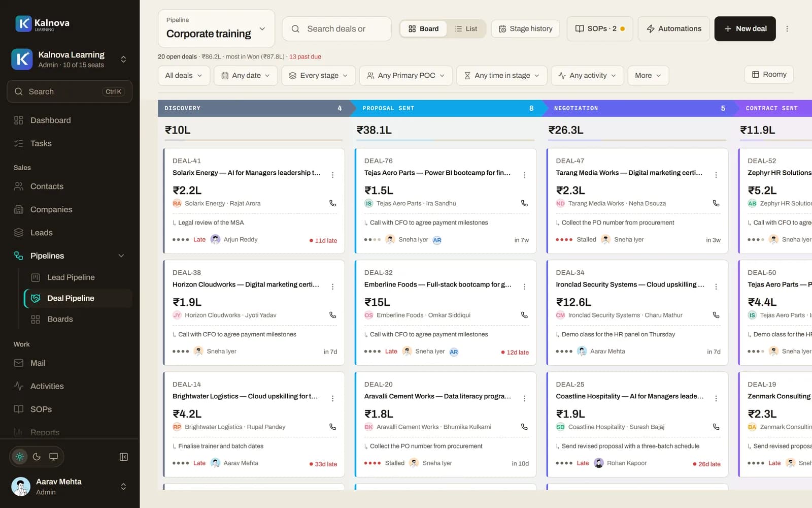Image resolution: width=812 pixels, height=508 pixels.
Task: Open the SOPs · 2 button
Action: 600,29
